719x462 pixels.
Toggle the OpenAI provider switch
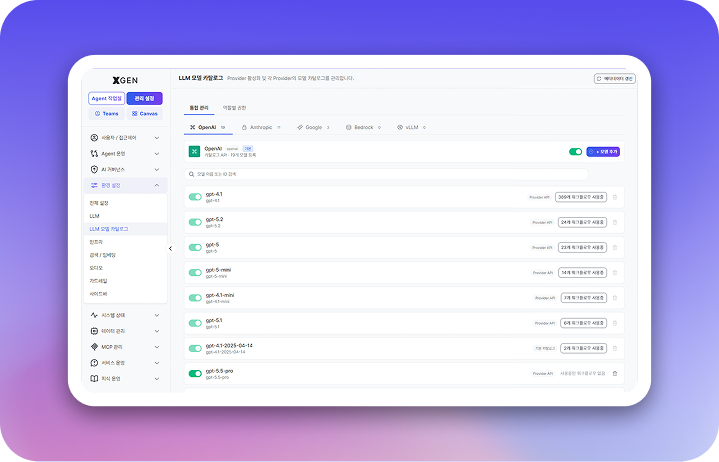(x=575, y=152)
